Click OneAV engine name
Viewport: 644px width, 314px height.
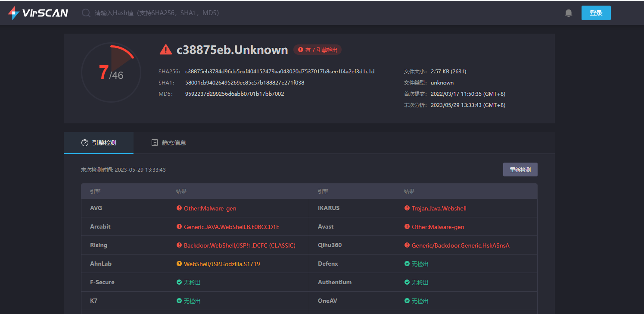328,301
